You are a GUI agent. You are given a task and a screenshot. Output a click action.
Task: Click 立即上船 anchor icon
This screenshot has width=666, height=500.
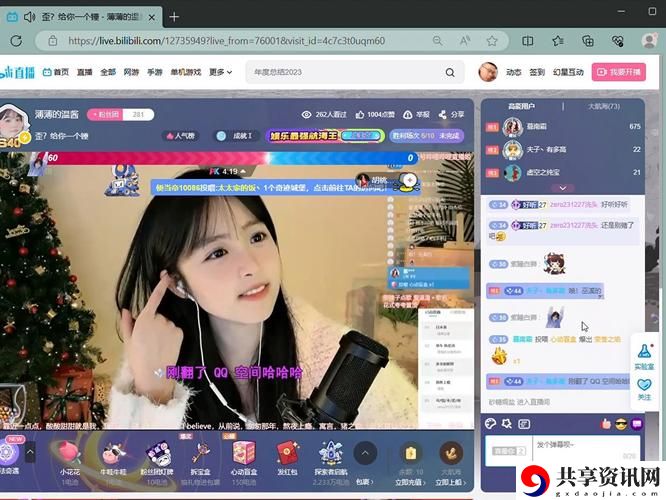pos(451,453)
